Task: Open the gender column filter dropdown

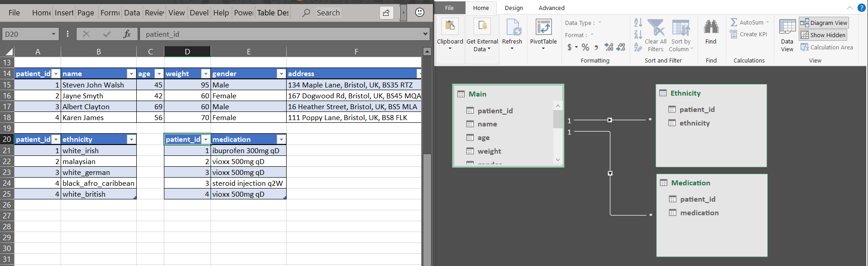Action: coord(281,74)
